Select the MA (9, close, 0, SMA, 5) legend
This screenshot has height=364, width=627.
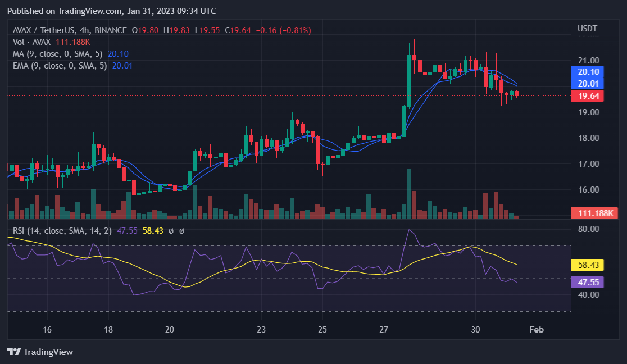pos(57,54)
